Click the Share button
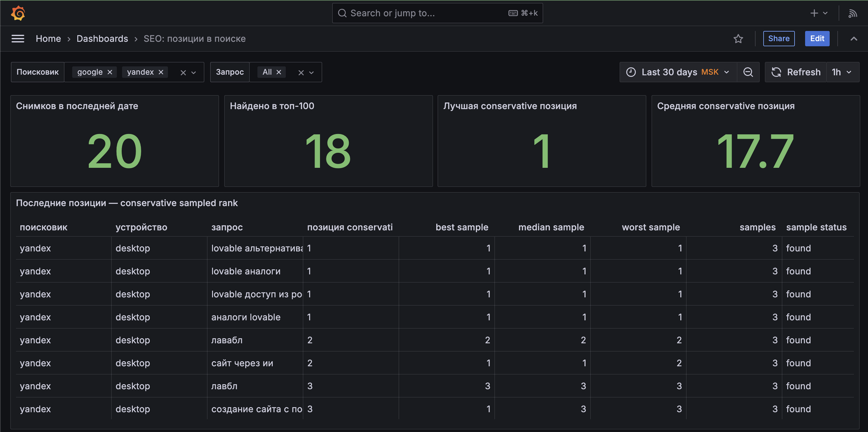 tap(779, 39)
